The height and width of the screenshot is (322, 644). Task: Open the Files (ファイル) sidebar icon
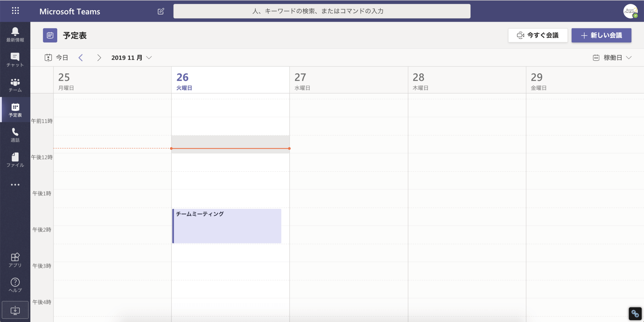point(15,160)
